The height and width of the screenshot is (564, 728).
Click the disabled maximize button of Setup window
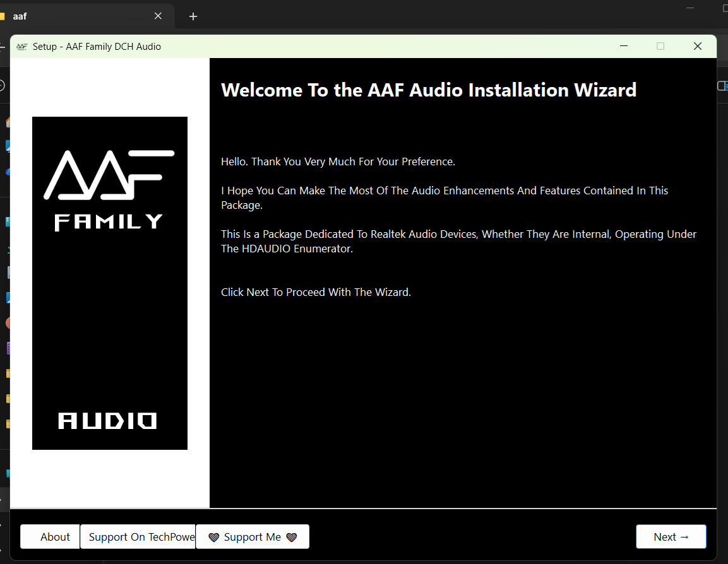pos(660,46)
